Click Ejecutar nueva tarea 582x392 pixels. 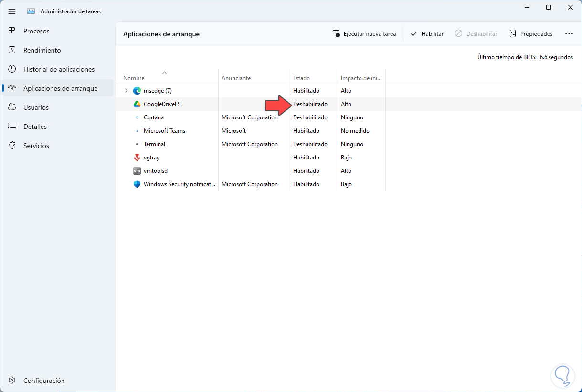pyautogui.click(x=364, y=34)
